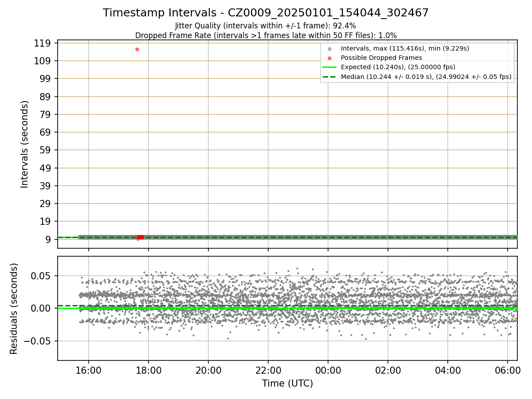532x399 pixels.
Task: Click the dashed dark green line sample in the legend
Action: point(329,77)
